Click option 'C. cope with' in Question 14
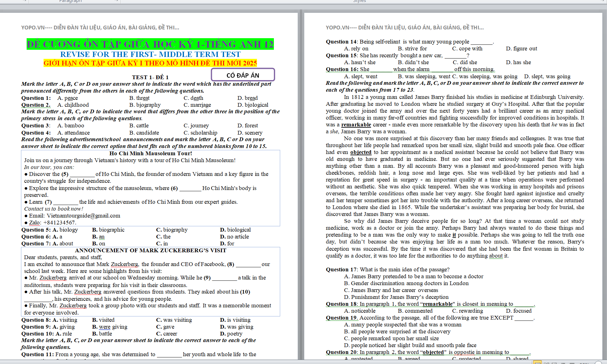This screenshot has width=607, height=364. click(x=467, y=49)
